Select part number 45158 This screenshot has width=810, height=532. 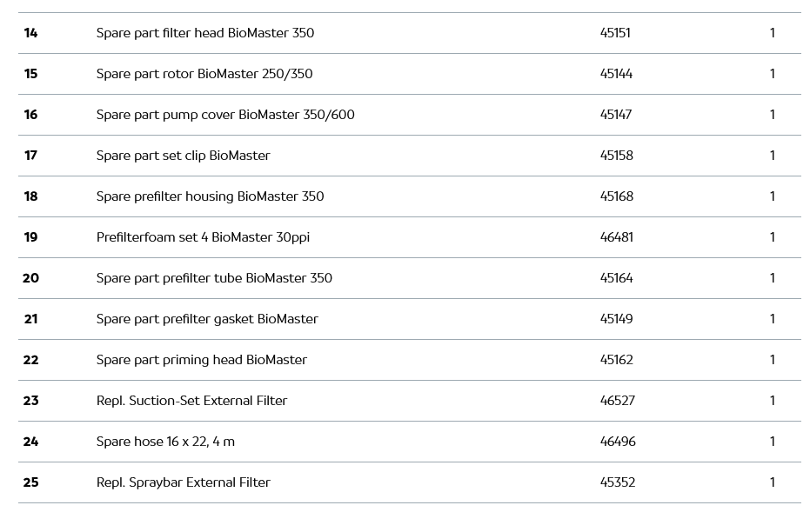point(616,156)
